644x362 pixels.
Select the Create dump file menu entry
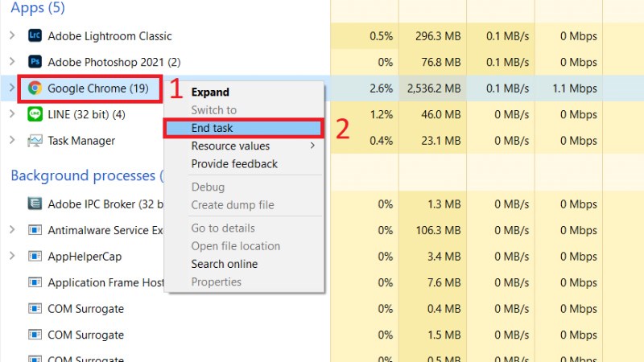point(244,205)
